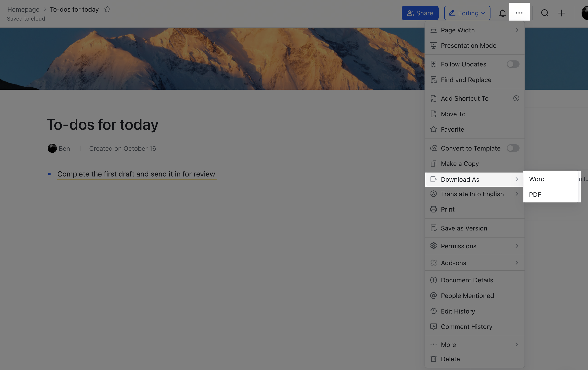Viewport: 588px width, 370px height.
Task: Click the more options ellipsis icon
Action: (519, 13)
